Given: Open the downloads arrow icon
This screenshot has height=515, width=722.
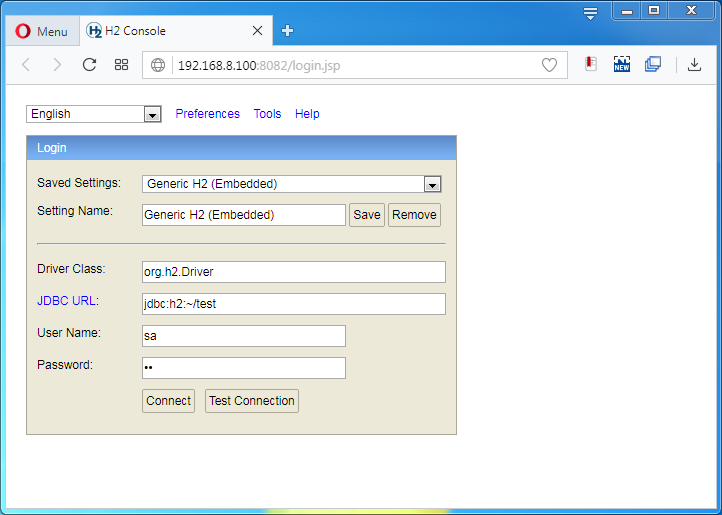Looking at the screenshot, I should pyautogui.click(x=694, y=65).
